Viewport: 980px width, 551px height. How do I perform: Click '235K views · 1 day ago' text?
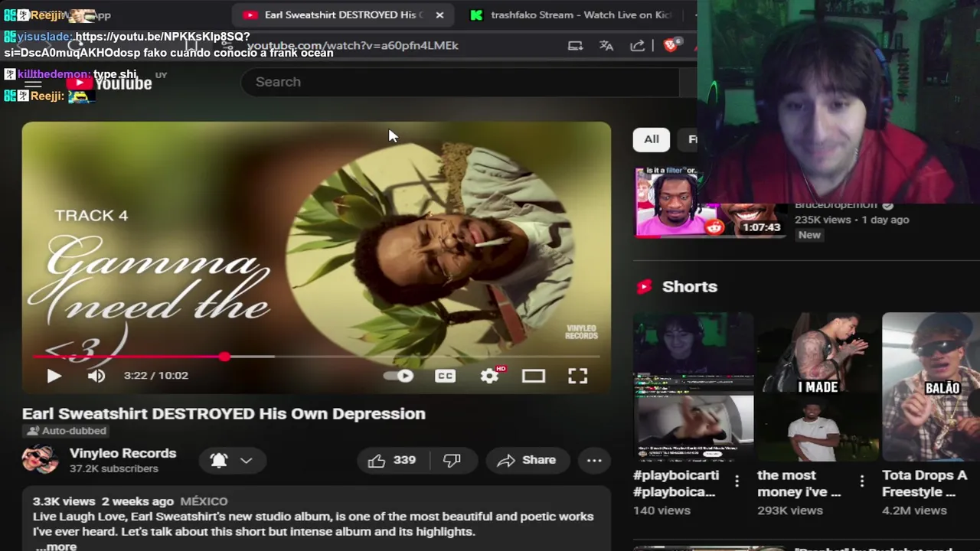click(x=851, y=220)
